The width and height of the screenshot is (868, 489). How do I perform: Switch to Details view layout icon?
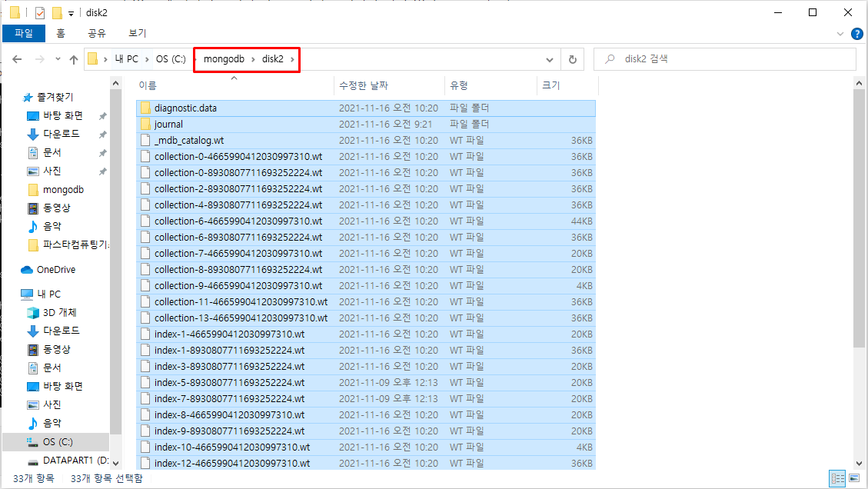tap(837, 478)
